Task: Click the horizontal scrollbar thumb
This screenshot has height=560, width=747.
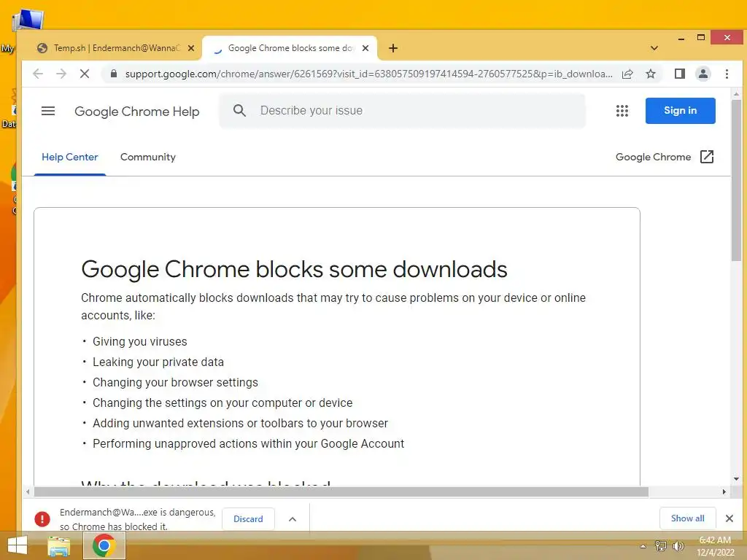Action: (341, 492)
